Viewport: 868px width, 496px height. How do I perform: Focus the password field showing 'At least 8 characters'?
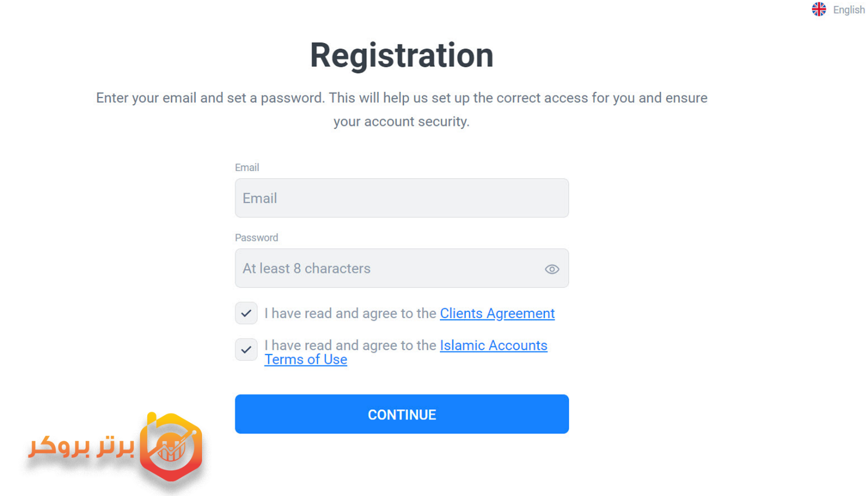click(401, 268)
